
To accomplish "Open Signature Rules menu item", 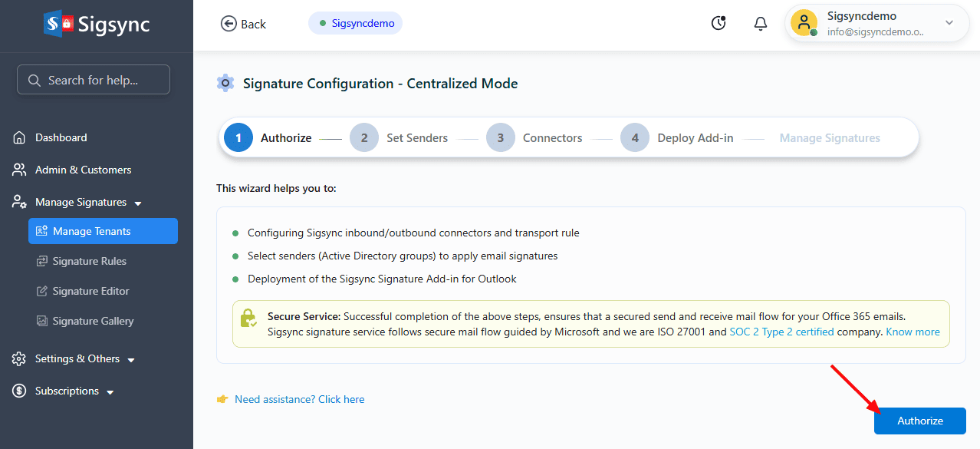I will coord(89,261).
